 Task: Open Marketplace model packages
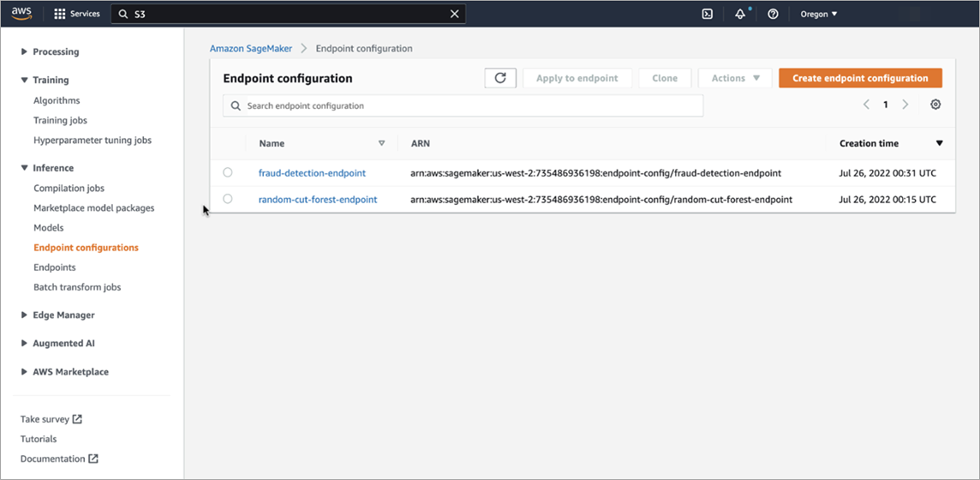[x=93, y=208]
